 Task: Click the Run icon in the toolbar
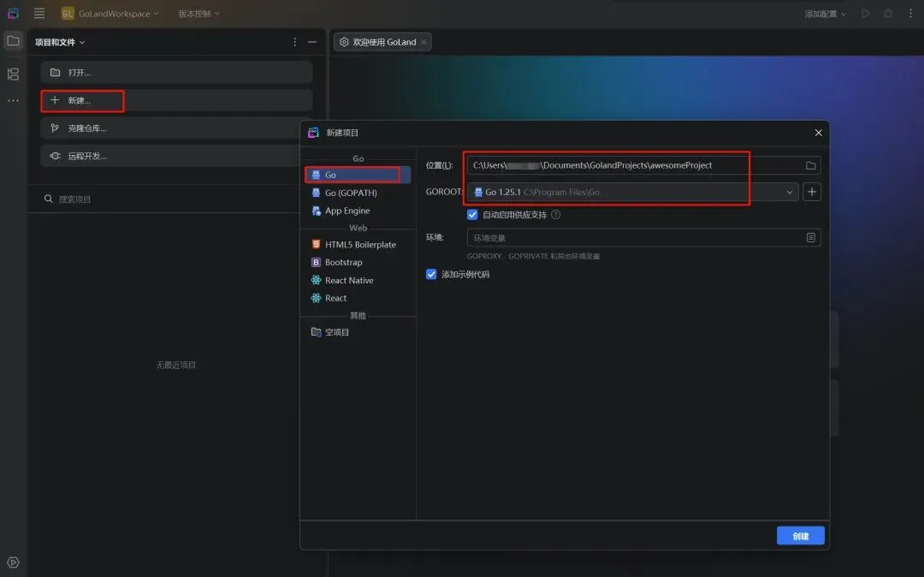point(865,13)
